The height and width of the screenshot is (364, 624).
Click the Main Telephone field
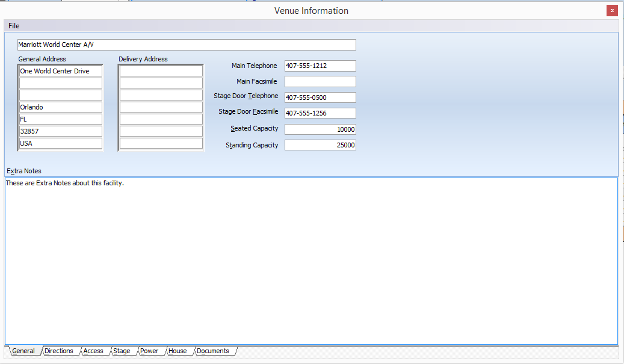coord(320,66)
